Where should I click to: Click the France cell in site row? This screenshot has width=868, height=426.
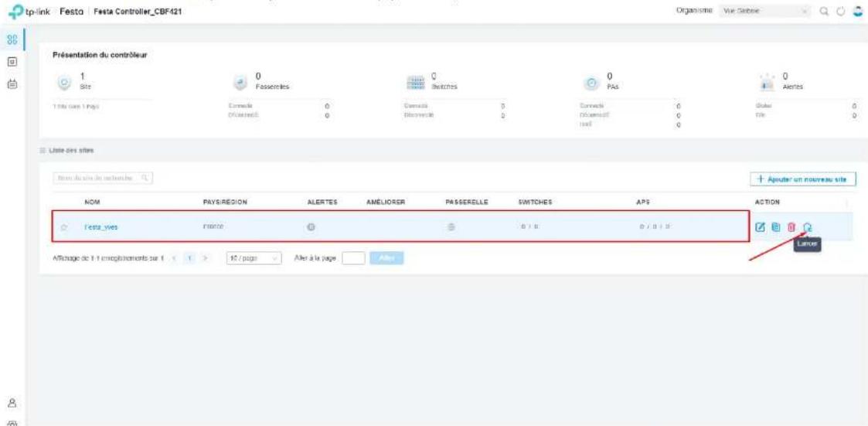coord(213,227)
